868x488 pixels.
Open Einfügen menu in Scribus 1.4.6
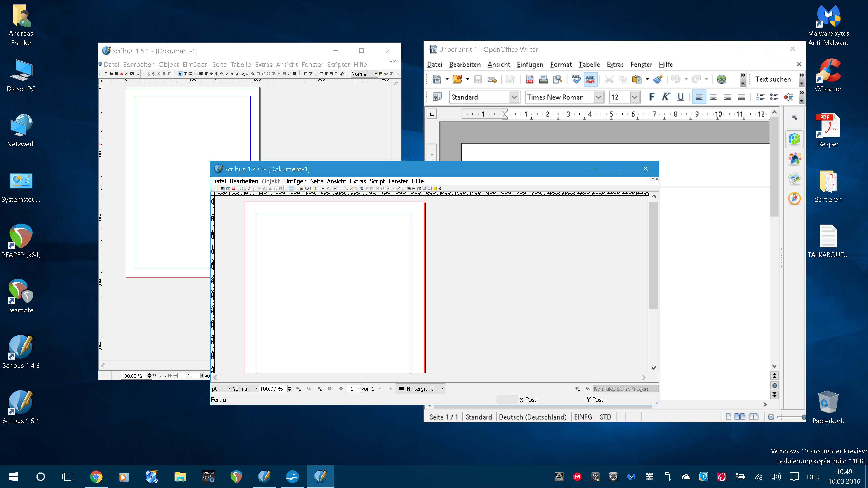click(295, 181)
